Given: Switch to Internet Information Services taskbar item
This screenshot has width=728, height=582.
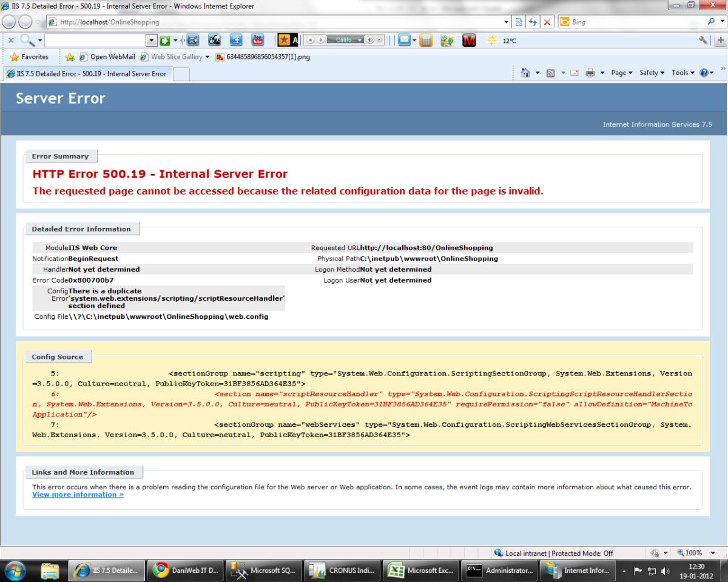Looking at the screenshot, I should (578, 570).
